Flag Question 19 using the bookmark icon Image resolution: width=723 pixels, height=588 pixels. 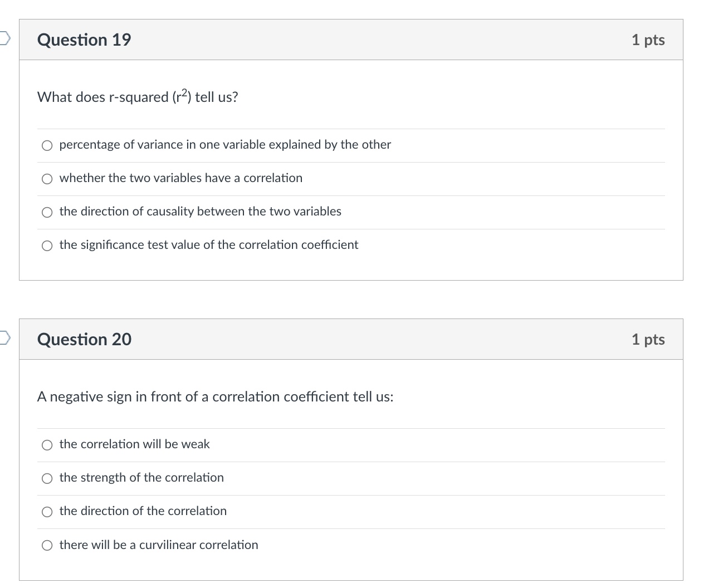click(4, 38)
